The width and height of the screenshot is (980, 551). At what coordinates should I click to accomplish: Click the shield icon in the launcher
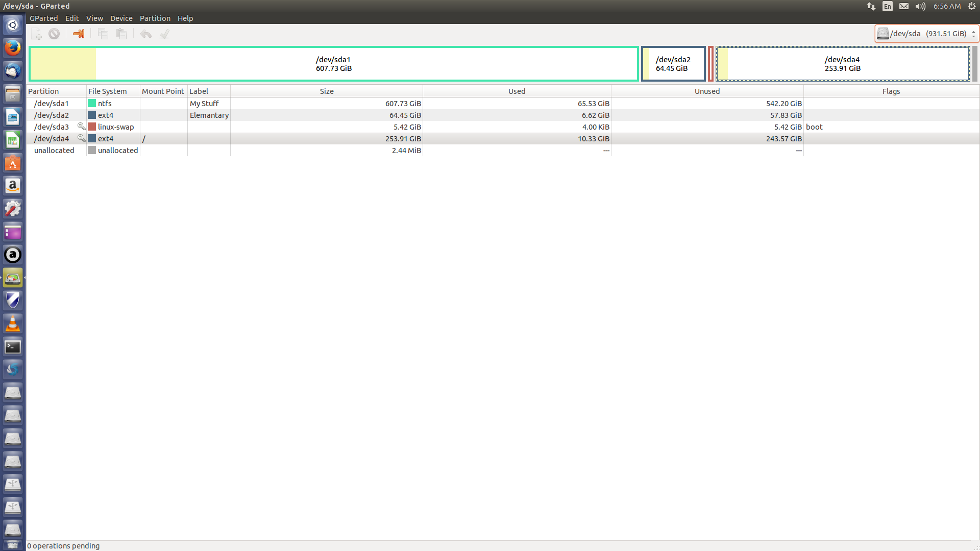tap(13, 301)
